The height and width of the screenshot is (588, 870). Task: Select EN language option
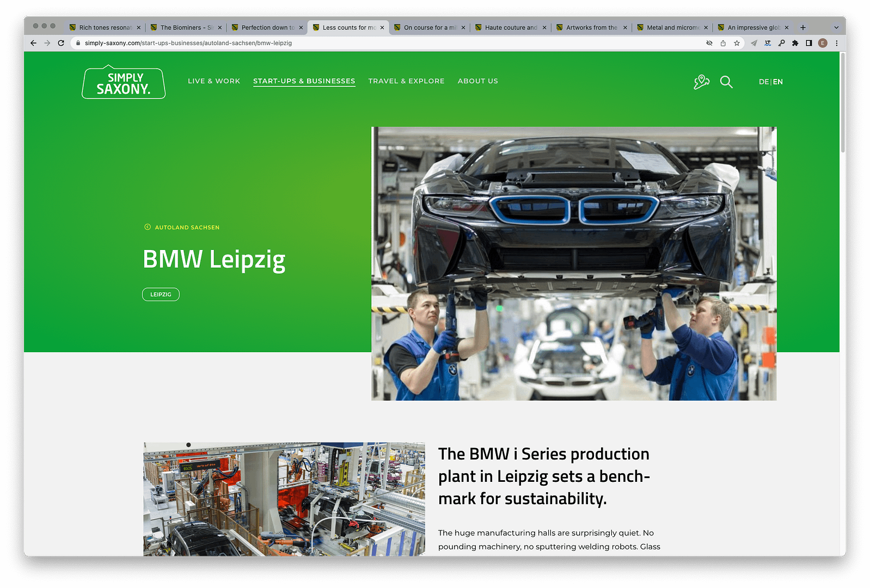pos(778,82)
